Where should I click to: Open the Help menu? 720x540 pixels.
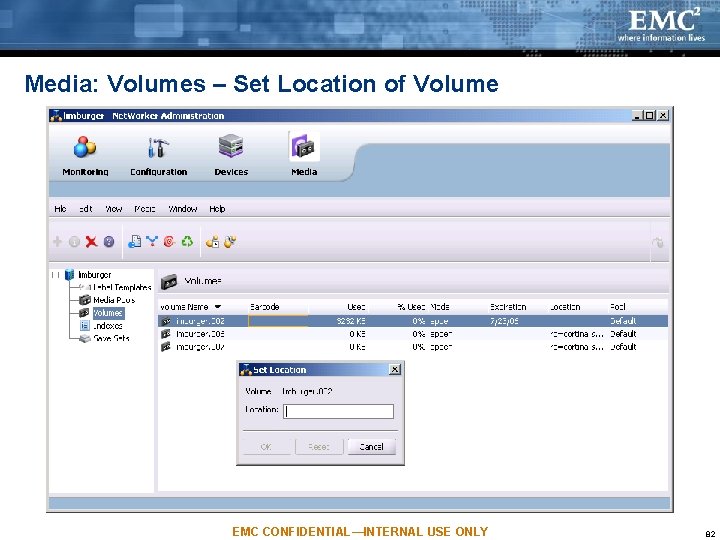(217, 209)
